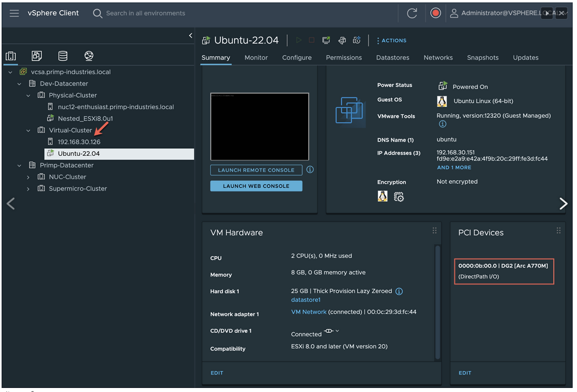Switch to the Configure tab
Screen dimensions: 577x392
[x=297, y=58]
